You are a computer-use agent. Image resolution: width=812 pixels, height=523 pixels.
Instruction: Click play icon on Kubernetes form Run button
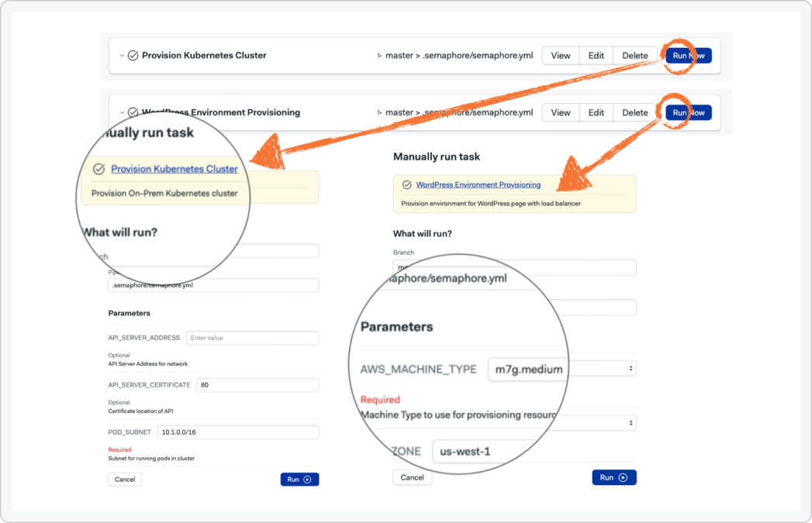click(308, 480)
